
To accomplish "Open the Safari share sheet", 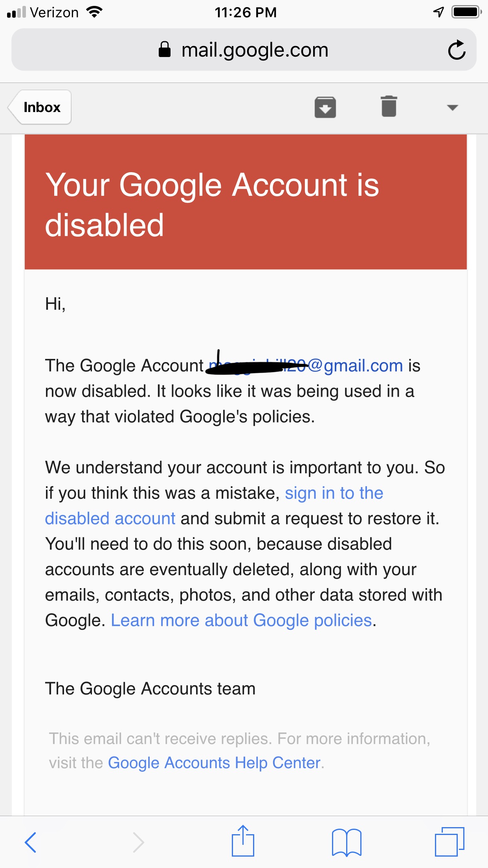I will coord(243,841).
